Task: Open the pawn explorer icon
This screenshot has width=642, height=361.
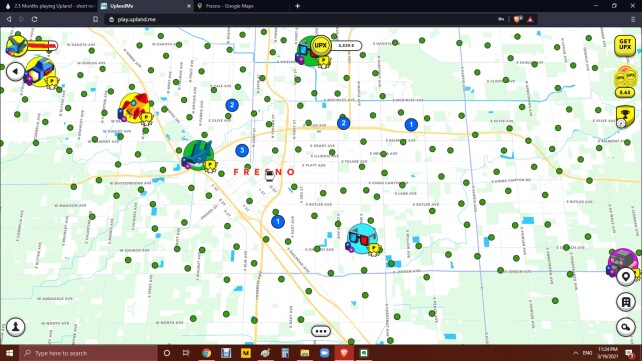Action: pyautogui.click(x=16, y=327)
